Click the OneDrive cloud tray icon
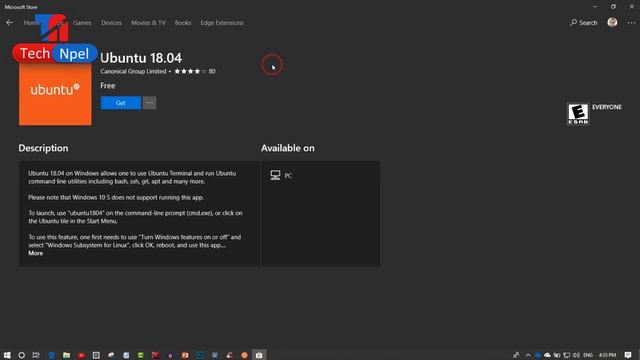The image size is (640, 360). (x=547, y=355)
